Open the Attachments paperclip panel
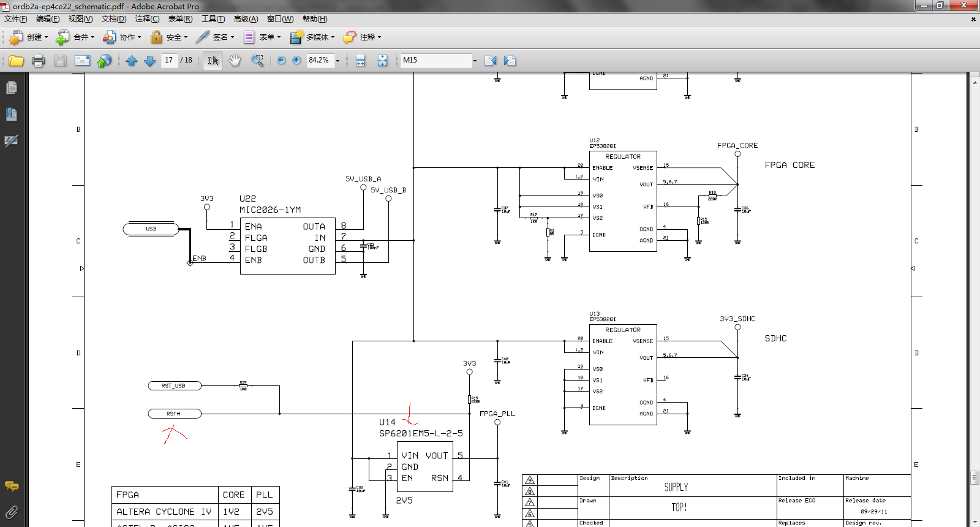Viewport: 980px width, 527px height. coord(12,512)
